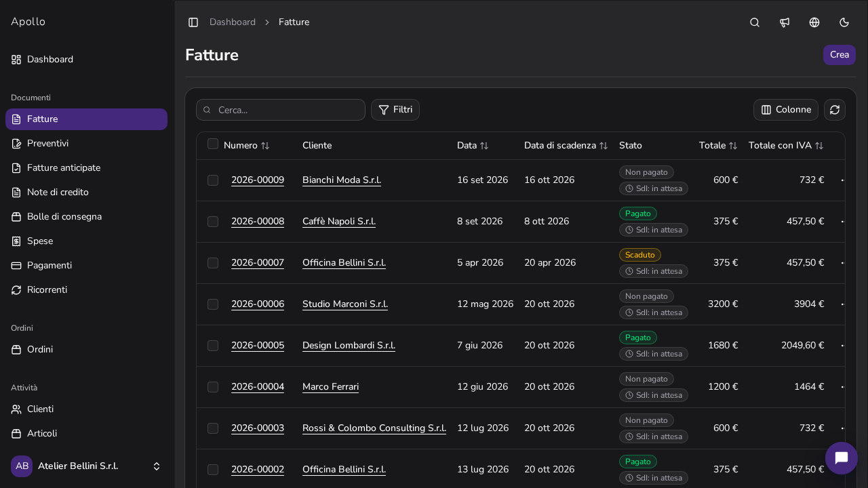Open announcements megaphone icon

785,22
